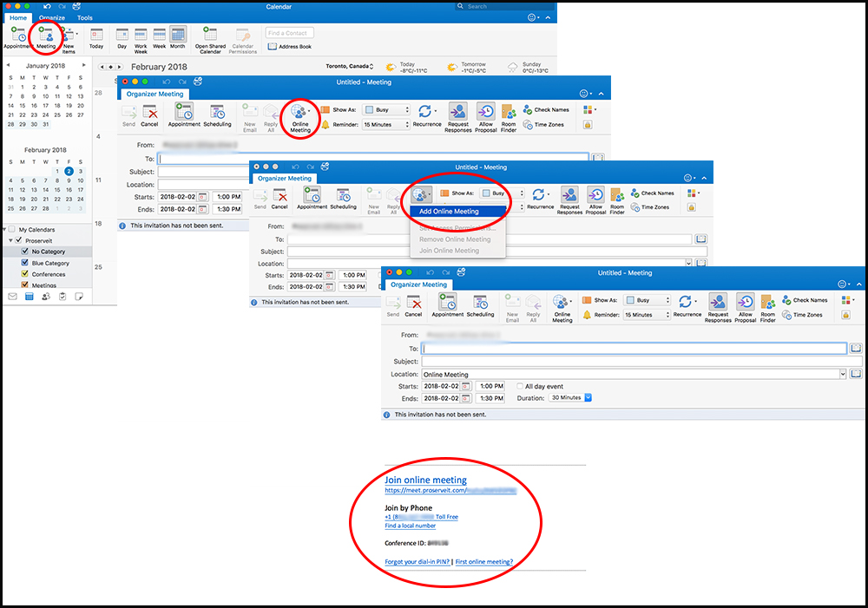The height and width of the screenshot is (608, 868).
Task: Open the Address Book
Action: pyautogui.click(x=290, y=47)
